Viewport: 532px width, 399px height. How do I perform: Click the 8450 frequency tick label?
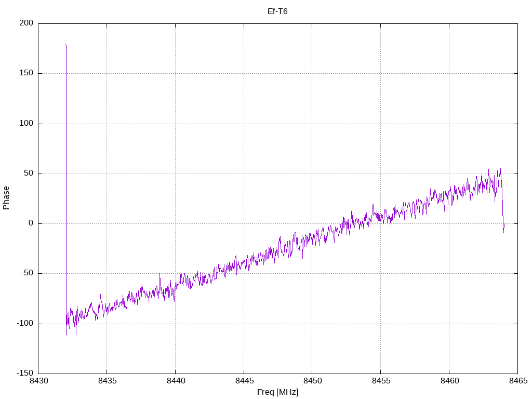(x=312, y=382)
